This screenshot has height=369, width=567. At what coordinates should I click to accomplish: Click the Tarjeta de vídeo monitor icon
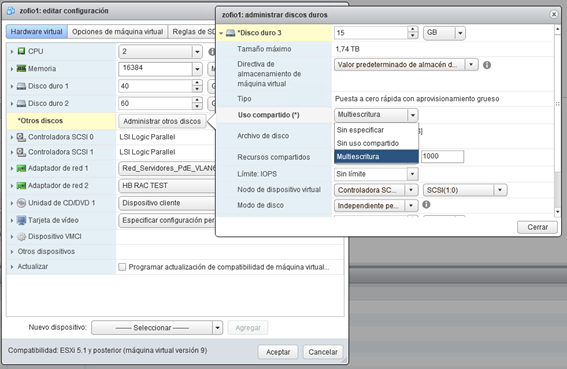point(21,220)
